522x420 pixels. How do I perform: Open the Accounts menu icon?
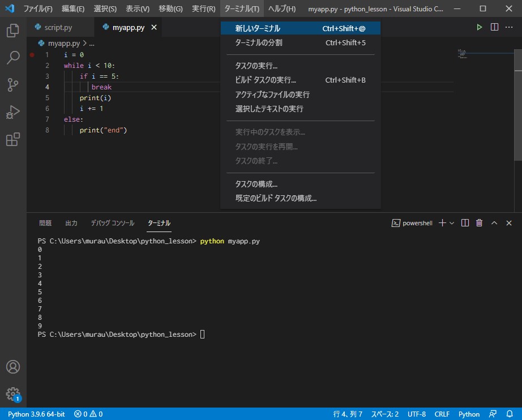13,366
